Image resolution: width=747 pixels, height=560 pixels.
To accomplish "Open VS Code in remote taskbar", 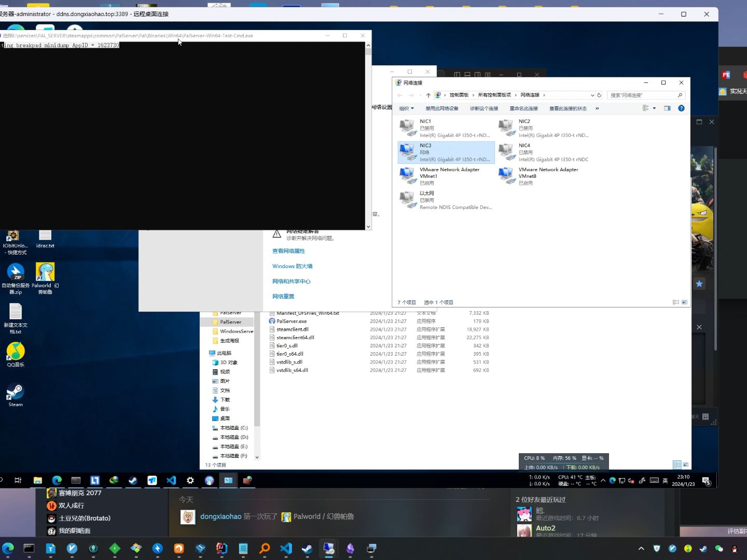I will pyautogui.click(x=171, y=480).
